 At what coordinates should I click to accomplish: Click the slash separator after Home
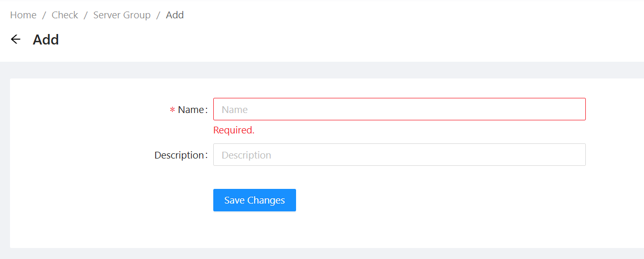[x=44, y=15]
